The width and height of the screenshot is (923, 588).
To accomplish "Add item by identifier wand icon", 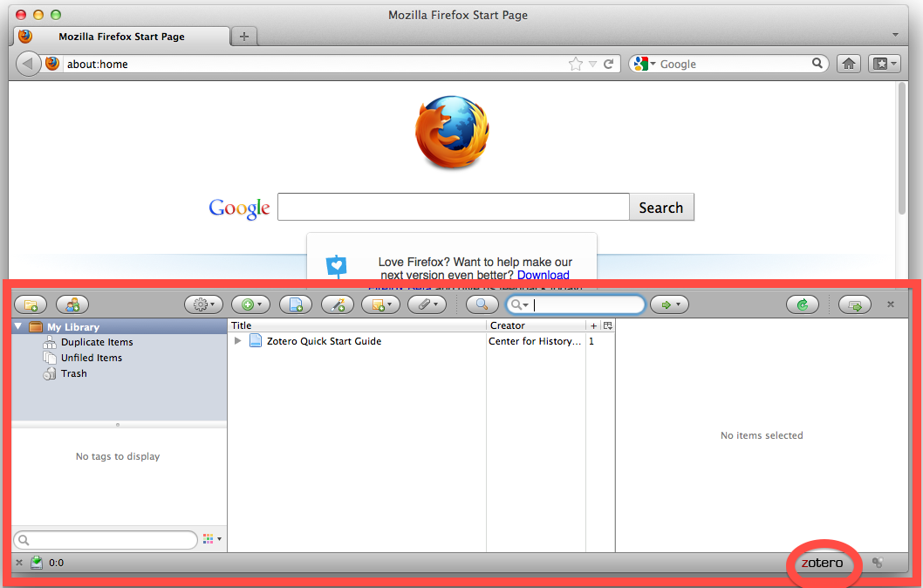I will [338, 304].
